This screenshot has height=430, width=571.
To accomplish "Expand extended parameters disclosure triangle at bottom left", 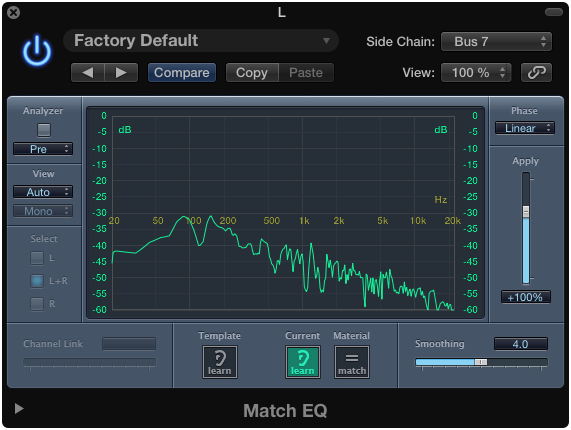I will coord(19,409).
